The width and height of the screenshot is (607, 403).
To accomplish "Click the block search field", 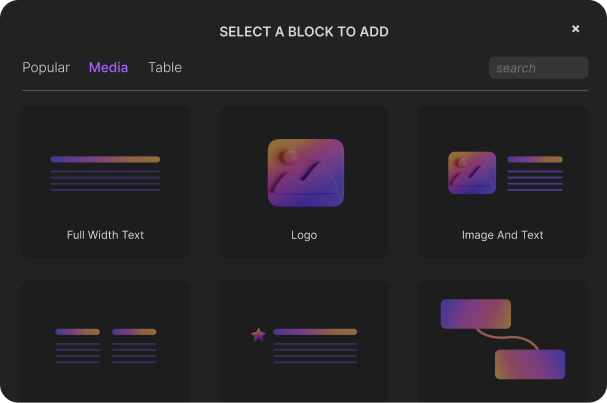I will tap(538, 68).
